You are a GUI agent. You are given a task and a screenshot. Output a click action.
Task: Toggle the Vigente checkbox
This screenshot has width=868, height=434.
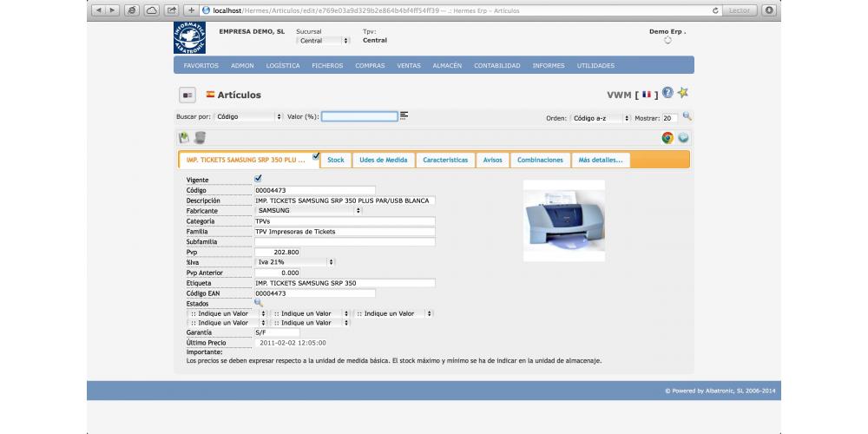pyautogui.click(x=258, y=179)
